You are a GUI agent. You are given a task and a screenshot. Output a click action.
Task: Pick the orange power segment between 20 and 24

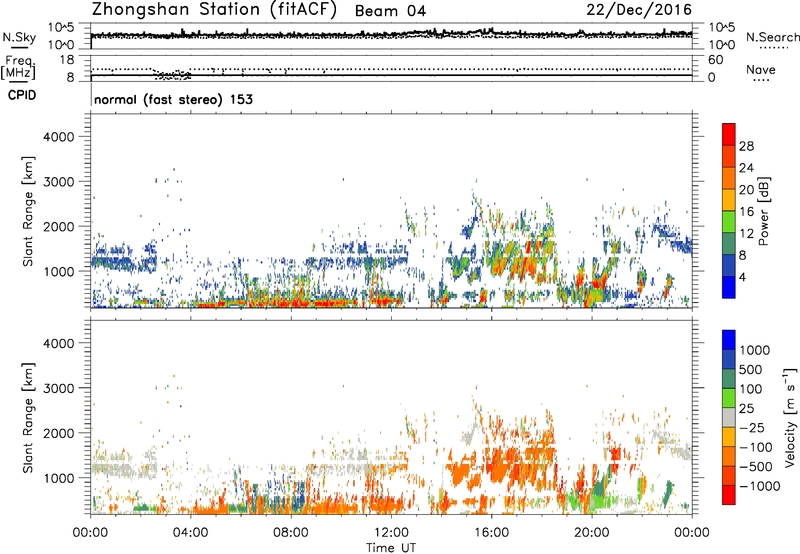coord(729,178)
